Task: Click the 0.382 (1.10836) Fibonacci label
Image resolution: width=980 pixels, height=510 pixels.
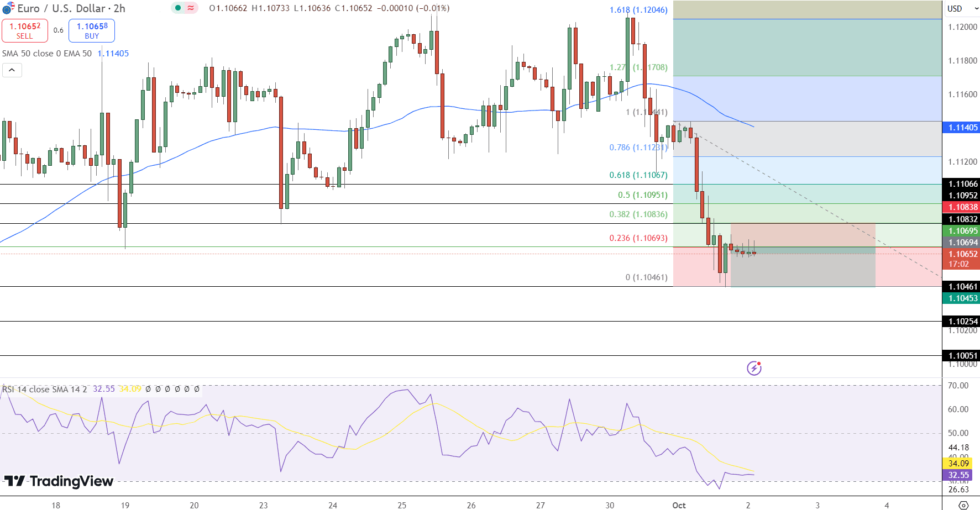Action: (638, 214)
